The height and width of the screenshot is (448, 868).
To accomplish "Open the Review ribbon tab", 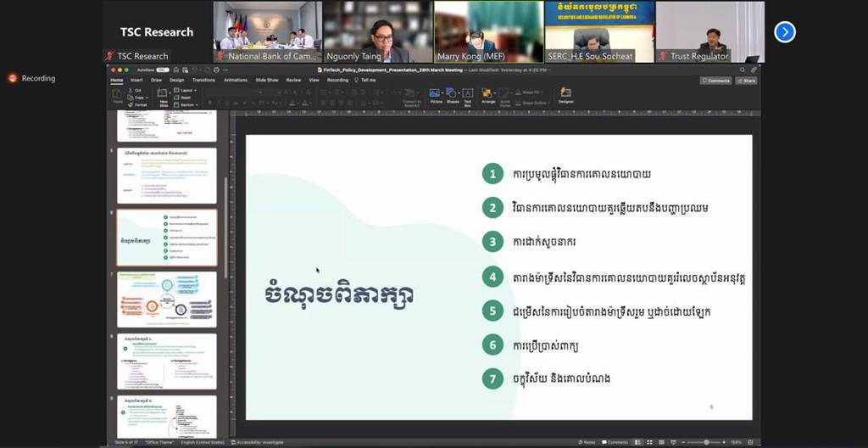I will (x=293, y=80).
